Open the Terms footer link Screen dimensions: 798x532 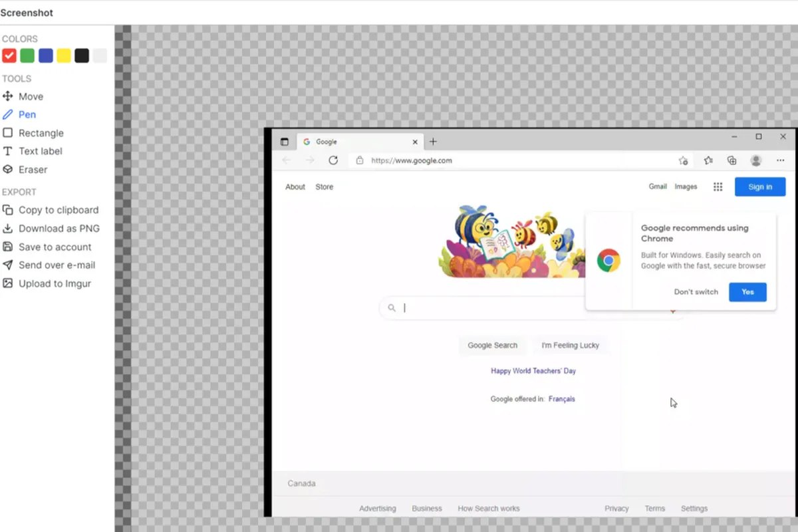point(655,508)
